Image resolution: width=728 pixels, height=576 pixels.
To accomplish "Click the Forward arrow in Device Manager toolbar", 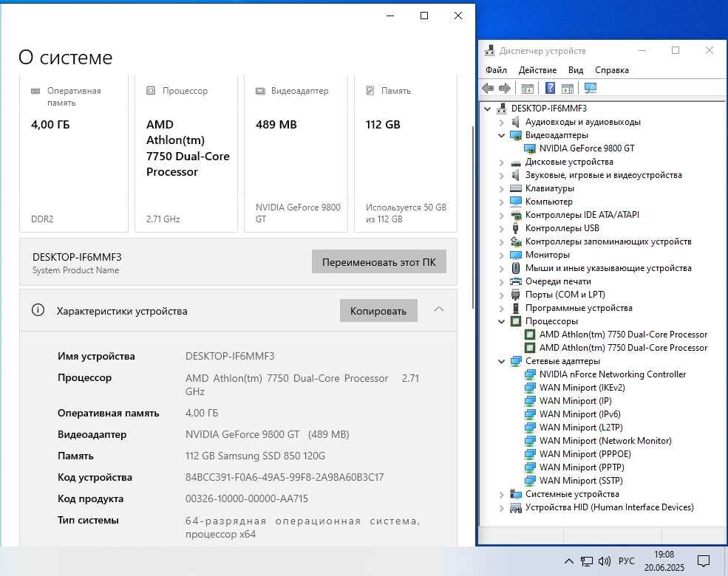I will coord(505,88).
